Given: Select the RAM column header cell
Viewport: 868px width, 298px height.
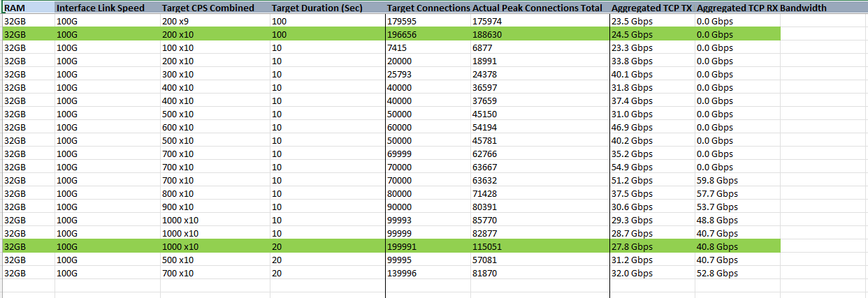Looking at the screenshot, I should coord(28,8).
